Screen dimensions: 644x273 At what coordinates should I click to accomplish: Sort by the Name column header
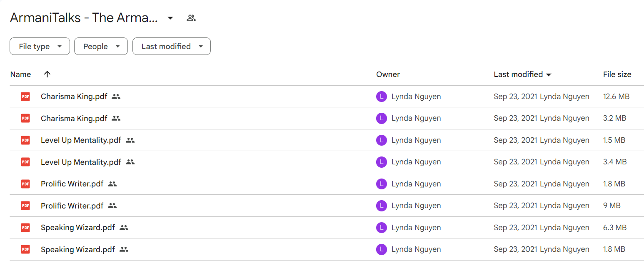[20, 74]
